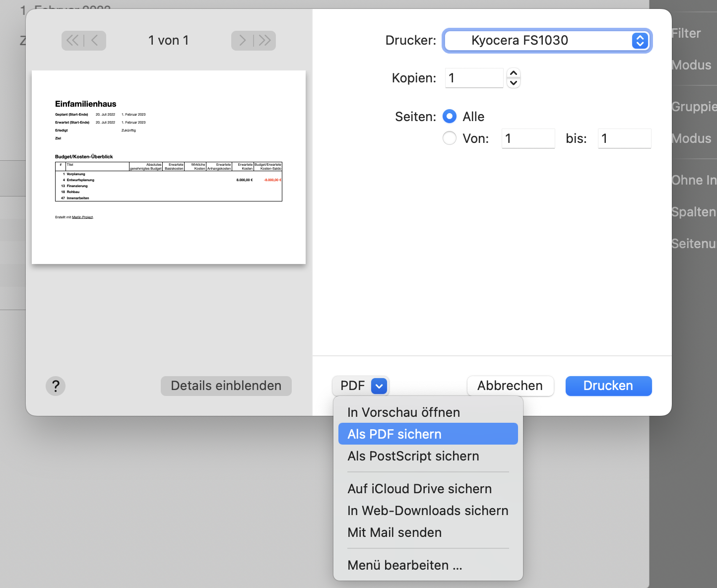Expand print options with Details einblenden
Image resolution: width=717 pixels, height=588 pixels.
tap(226, 386)
